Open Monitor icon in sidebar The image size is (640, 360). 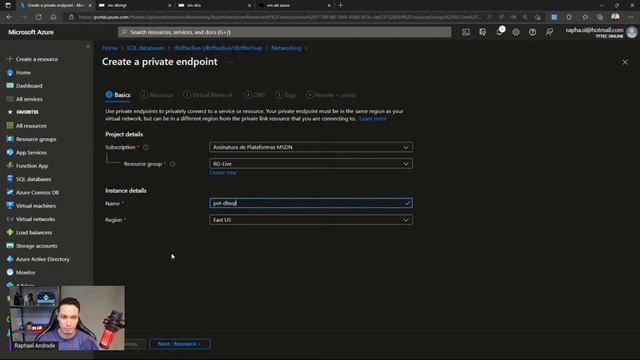[x=10, y=272]
